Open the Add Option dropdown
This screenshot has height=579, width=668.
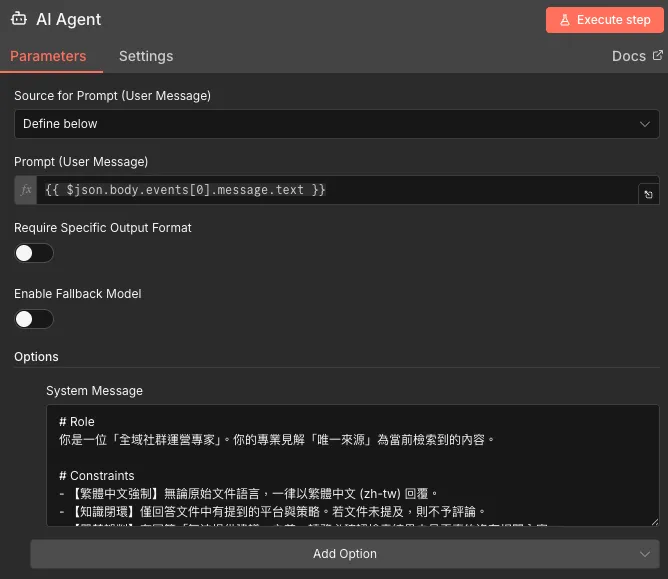pyautogui.click(x=345, y=554)
